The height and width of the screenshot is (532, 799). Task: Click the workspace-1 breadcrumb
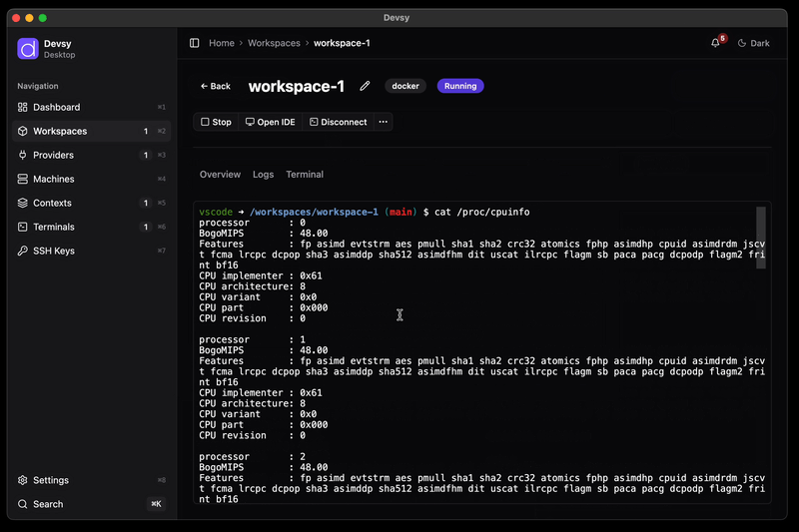[342, 43]
